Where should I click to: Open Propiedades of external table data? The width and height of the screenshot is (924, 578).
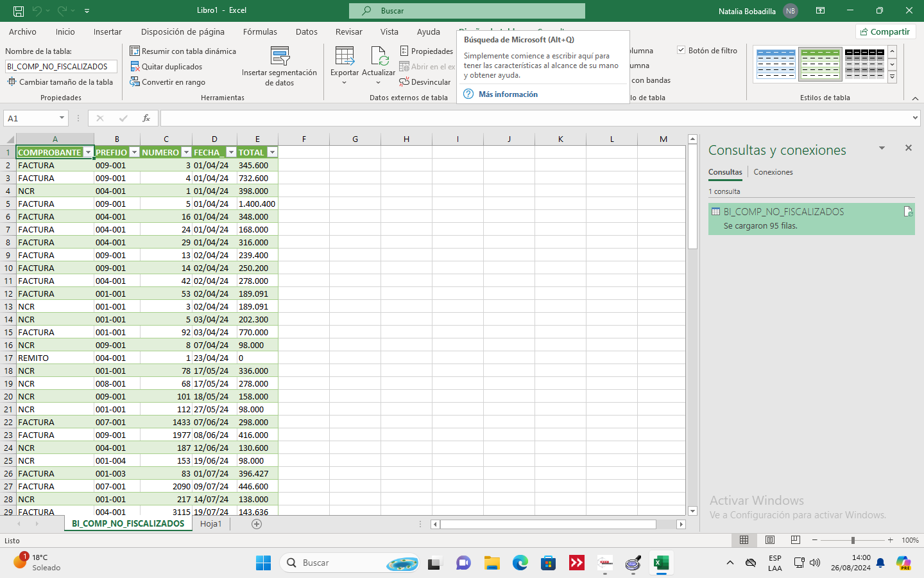426,51
